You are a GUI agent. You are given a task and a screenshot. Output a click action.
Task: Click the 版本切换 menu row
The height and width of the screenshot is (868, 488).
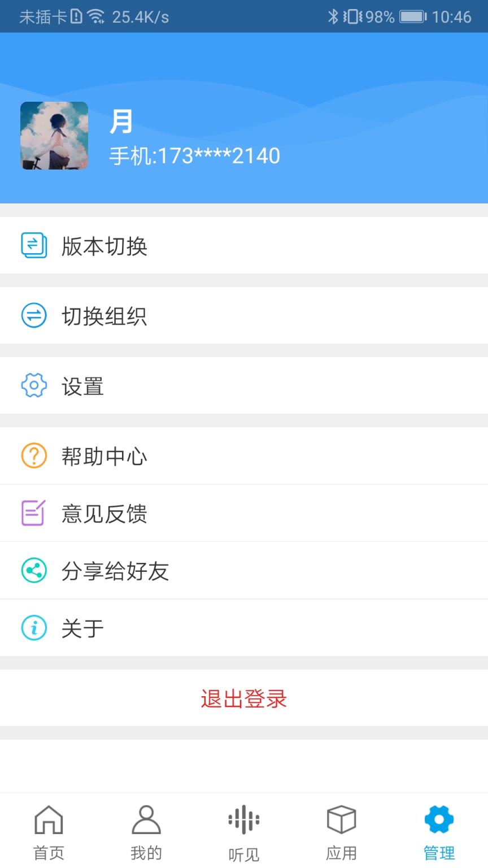169,246
